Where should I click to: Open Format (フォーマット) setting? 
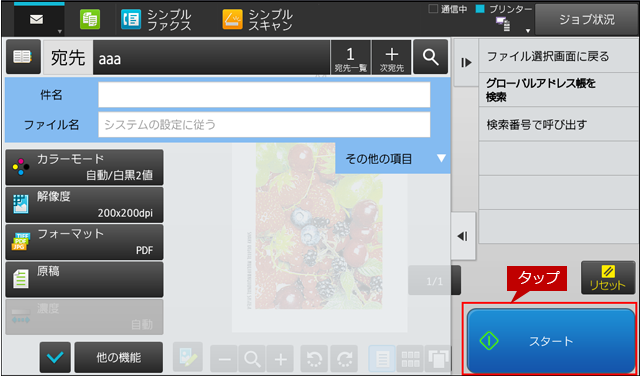pos(84,242)
